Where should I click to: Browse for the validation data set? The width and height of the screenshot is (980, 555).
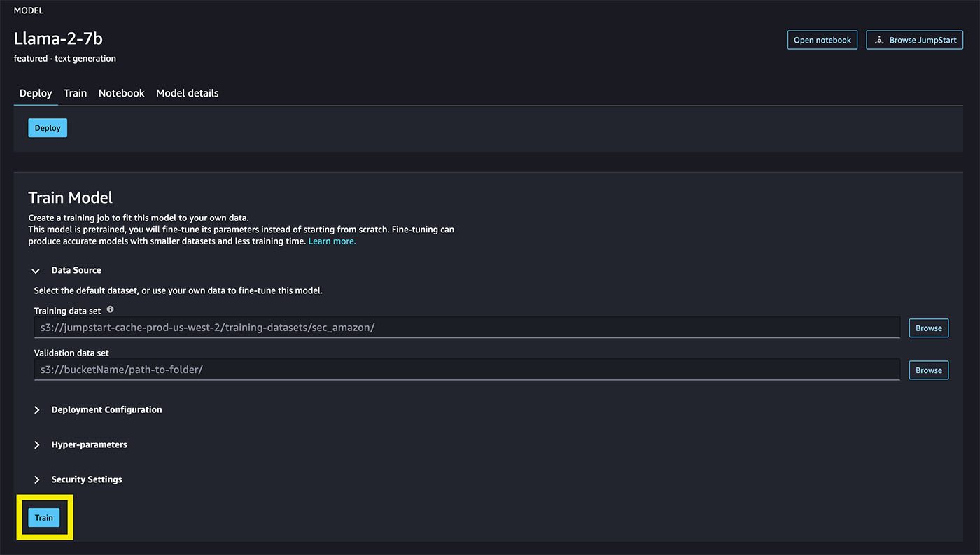coord(929,370)
